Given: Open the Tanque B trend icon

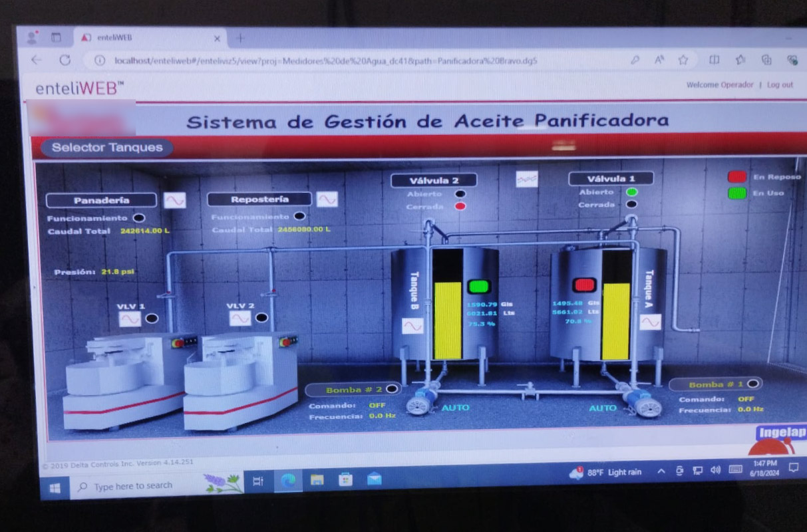Looking at the screenshot, I should [x=412, y=326].
